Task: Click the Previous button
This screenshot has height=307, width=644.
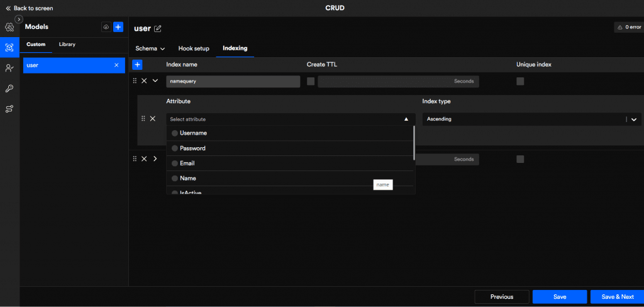Action: pyautogui.click(x=502, y=297)
